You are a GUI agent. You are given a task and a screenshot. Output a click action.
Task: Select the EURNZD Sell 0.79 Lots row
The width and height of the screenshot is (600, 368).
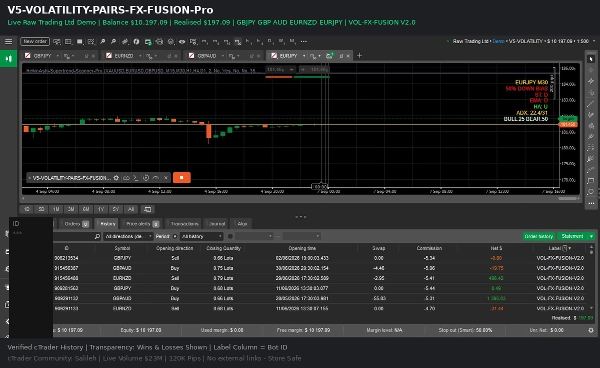(x=320, y=278)
